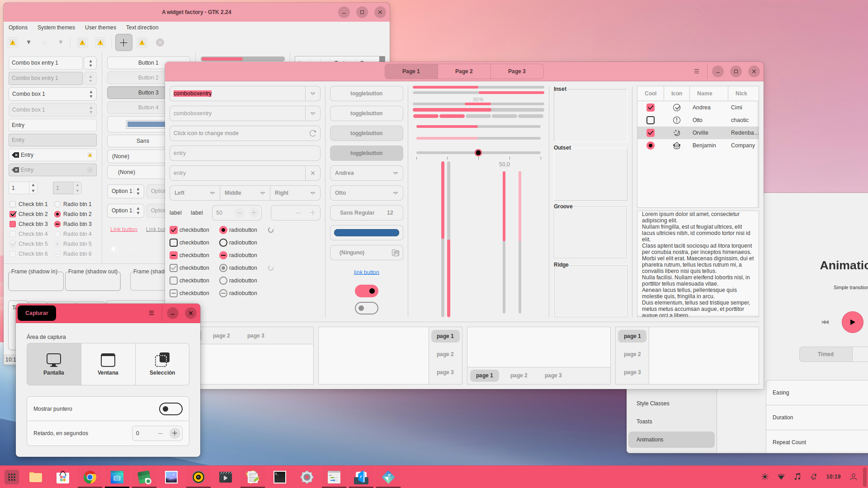Screen dimensions: 868x488
Task: Open the applications grid in the taskbar
Action: tap(12, 477)
